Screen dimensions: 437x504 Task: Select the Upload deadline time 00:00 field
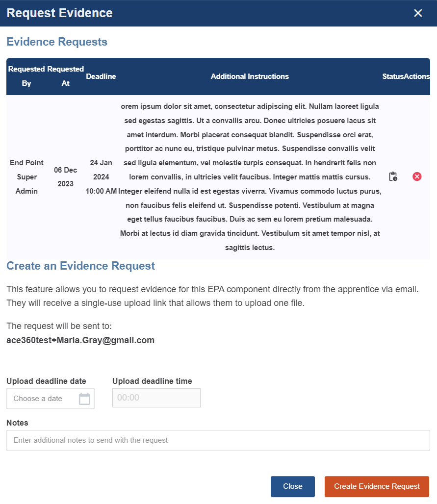(156, 398)
